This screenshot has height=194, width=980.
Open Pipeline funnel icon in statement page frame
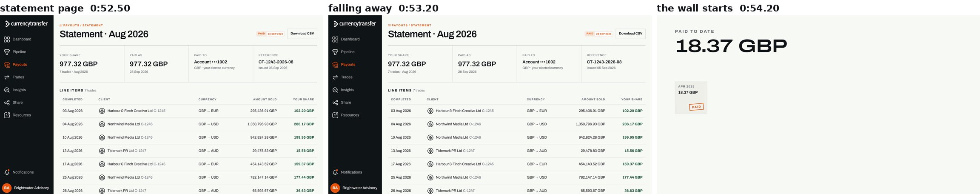tap(7, 52)
